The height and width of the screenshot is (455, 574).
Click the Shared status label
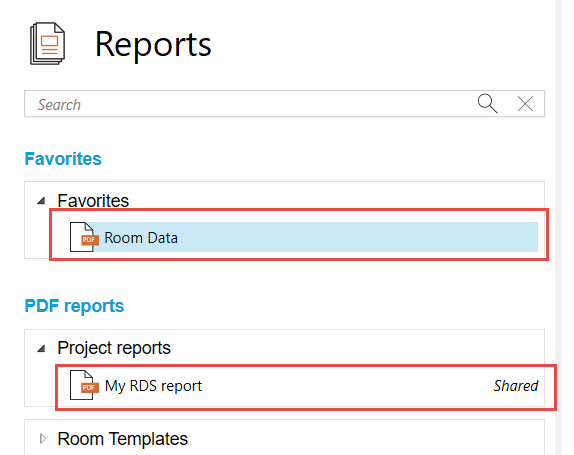516,386
